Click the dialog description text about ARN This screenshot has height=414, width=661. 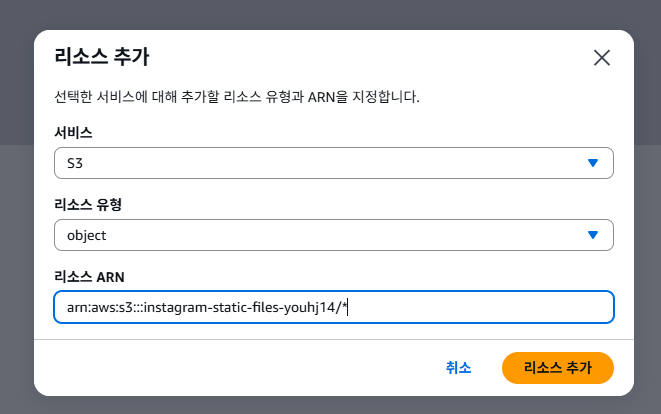point(236,98)
